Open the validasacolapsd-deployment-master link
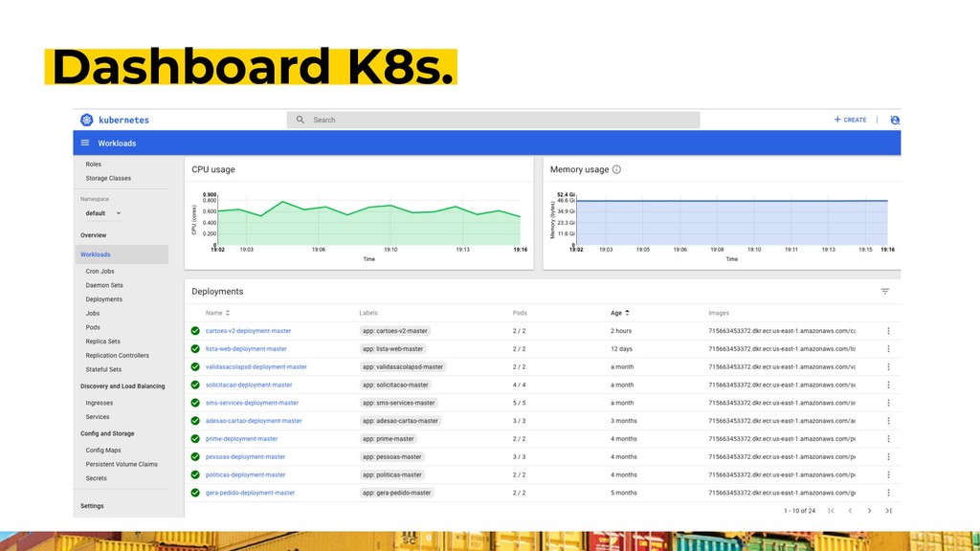Image resolution: width=980 pixels, height=551 pixels. (x=256, y=366)
